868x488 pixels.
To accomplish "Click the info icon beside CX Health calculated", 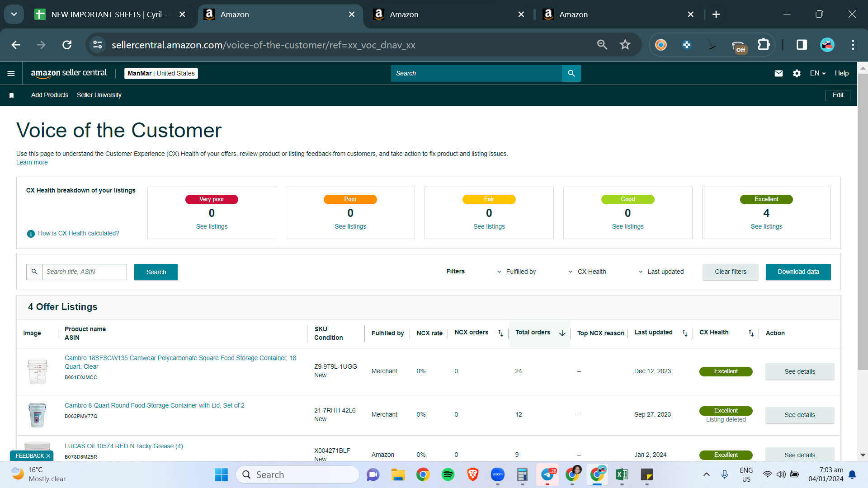I will pos(31,234).
